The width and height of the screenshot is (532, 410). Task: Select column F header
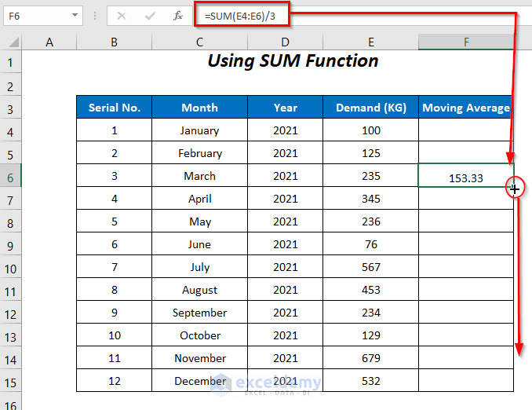tap(466, 42)
